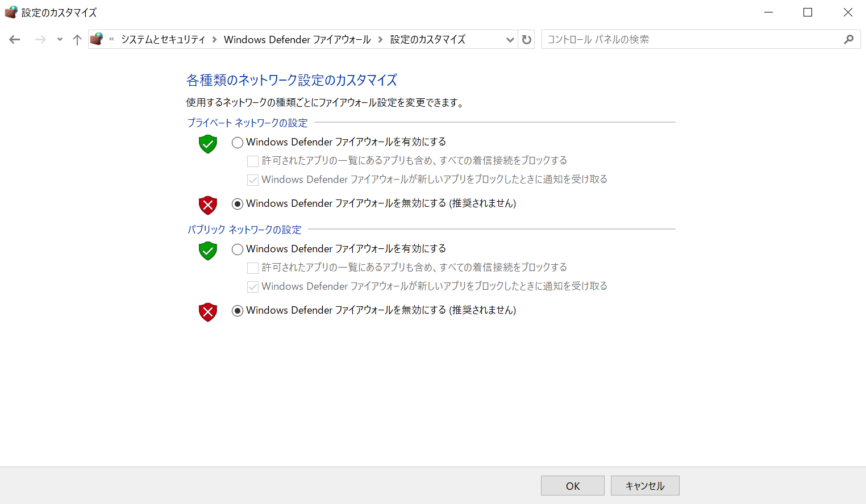Viewport: 866px width, 504px height.
Task: Expand the hidden breadcrumb chevrons
Action: pos(111,39)
